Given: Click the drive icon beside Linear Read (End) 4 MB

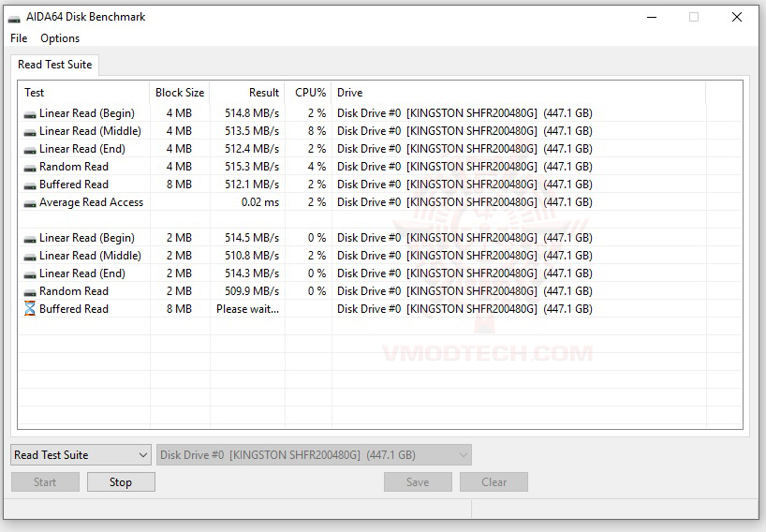Looking at the screenshot, I should pos(30,150).
